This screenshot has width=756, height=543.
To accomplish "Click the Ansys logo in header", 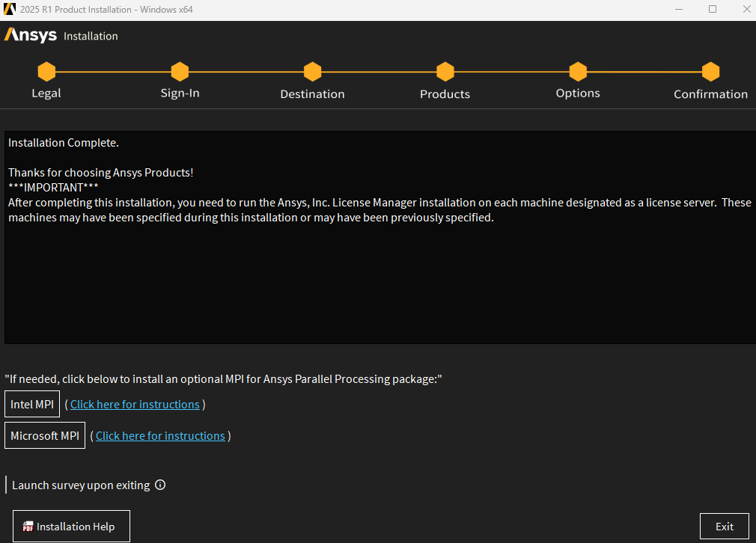I will [31, 35].
